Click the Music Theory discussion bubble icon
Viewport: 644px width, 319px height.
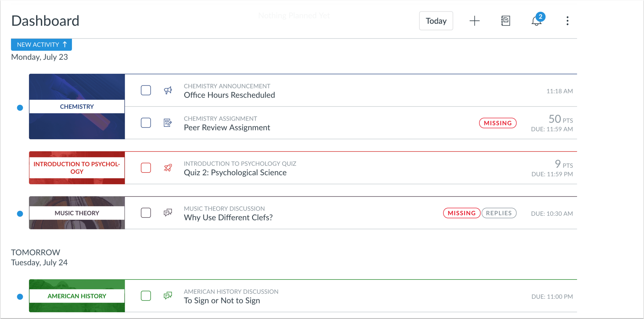coord(168,213)
